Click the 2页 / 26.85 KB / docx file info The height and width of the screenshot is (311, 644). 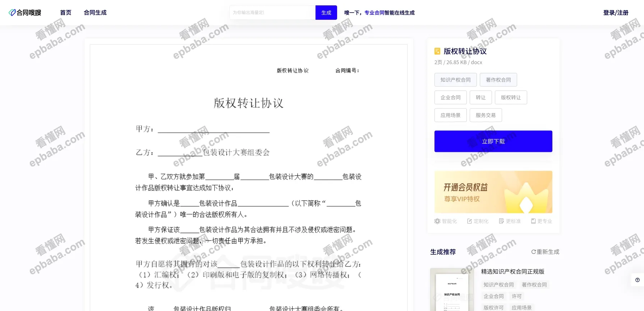(x=458, y=62)
